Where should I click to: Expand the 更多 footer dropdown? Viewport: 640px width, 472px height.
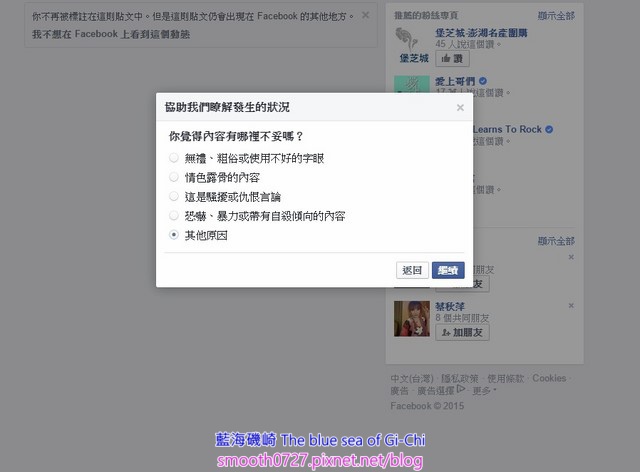484,391
